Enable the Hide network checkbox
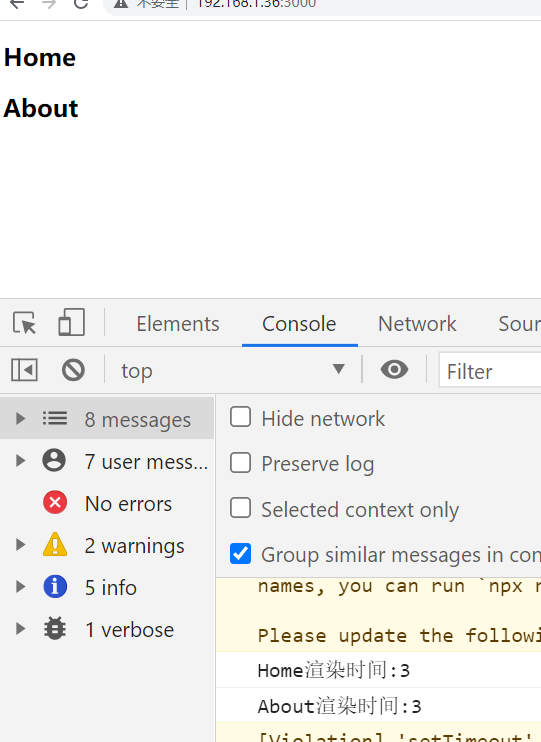This screenshot has height=742, width=541. (240, 417)
